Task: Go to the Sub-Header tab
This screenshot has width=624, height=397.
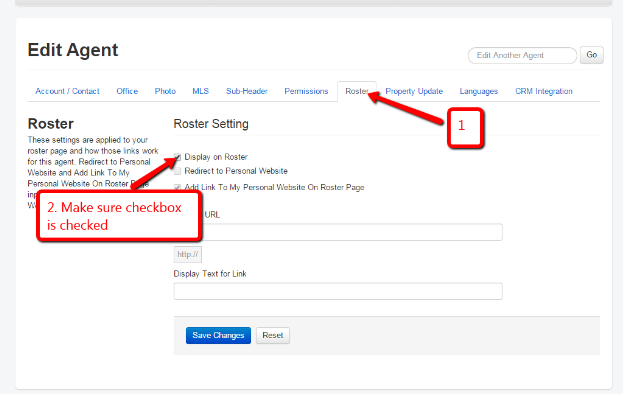Action: (x=247, y=91)
